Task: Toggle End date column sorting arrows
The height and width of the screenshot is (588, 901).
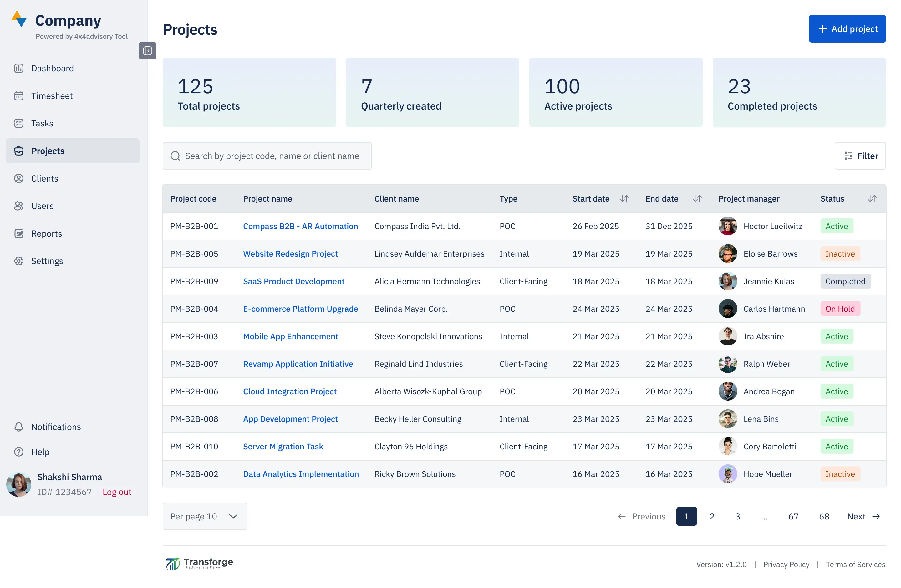Action: point(698,198)
